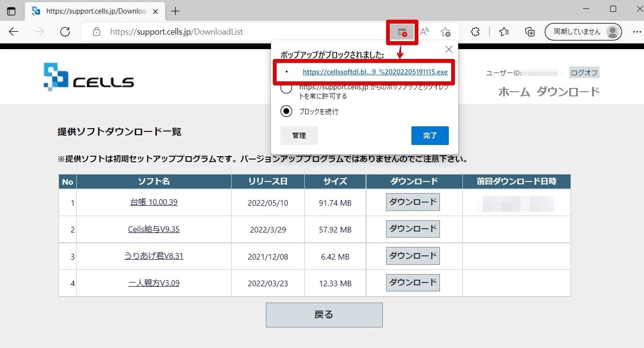
Task: Select the ブロックを続行 radio option
Action: pyautogui.click(x=286, y=111)
